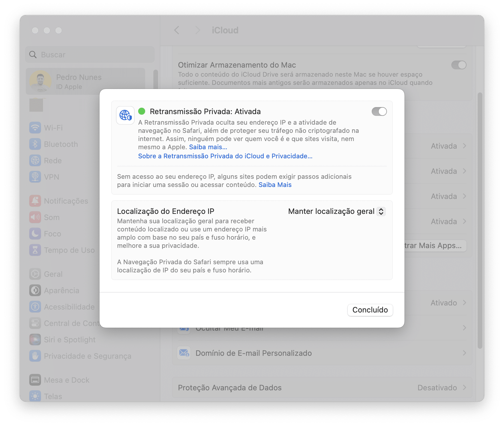Open Bluetooth icon in sidebar
The width and height of the screenshot is (504, 426).
click(x=35, y=144)
